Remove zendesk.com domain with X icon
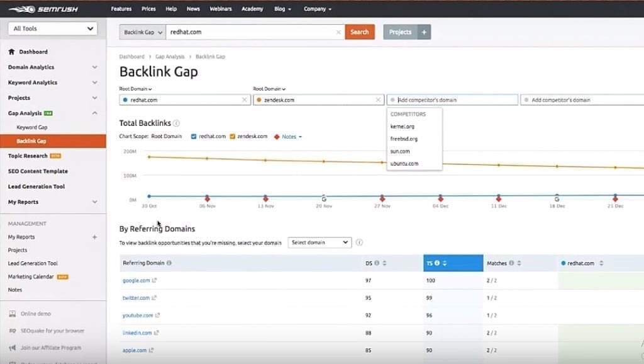This screenshot has width=644, height=364. [378, 100]
